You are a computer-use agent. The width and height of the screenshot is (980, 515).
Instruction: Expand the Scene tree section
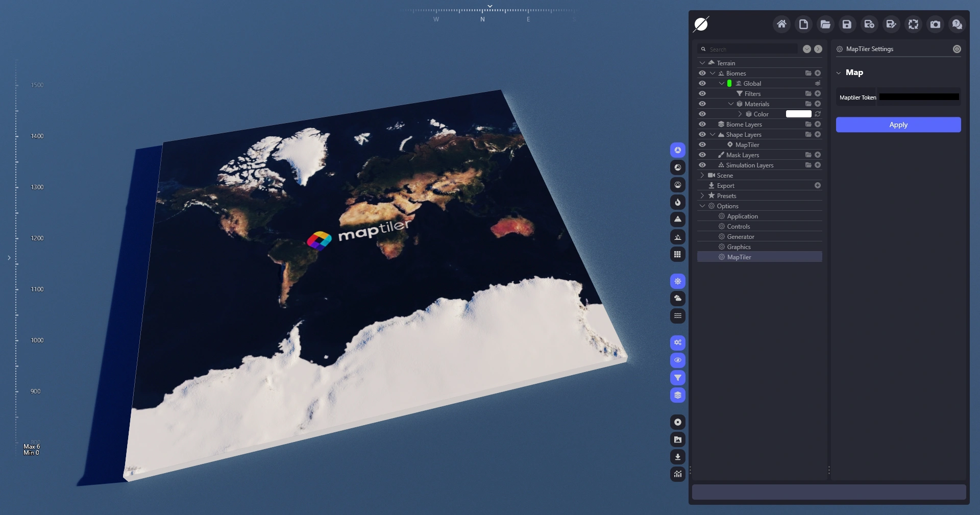pyautogui.click(x=702, y=175)
